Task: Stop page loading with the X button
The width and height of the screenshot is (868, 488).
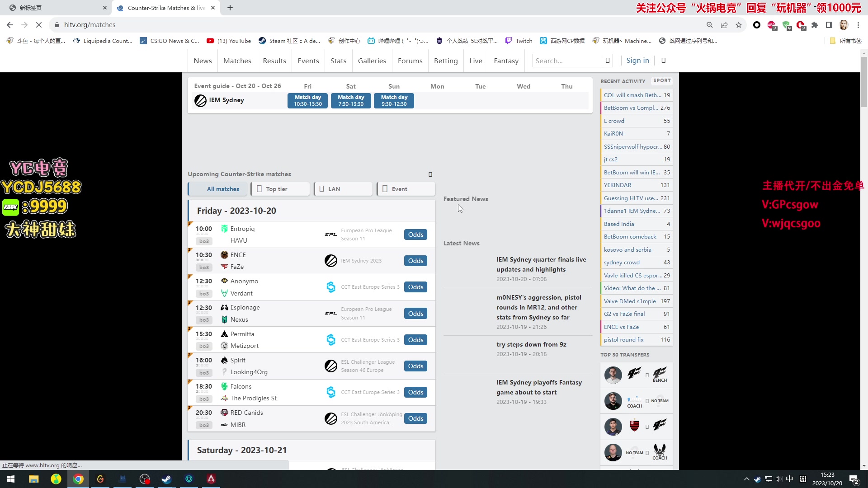Action: coord(39,25)
